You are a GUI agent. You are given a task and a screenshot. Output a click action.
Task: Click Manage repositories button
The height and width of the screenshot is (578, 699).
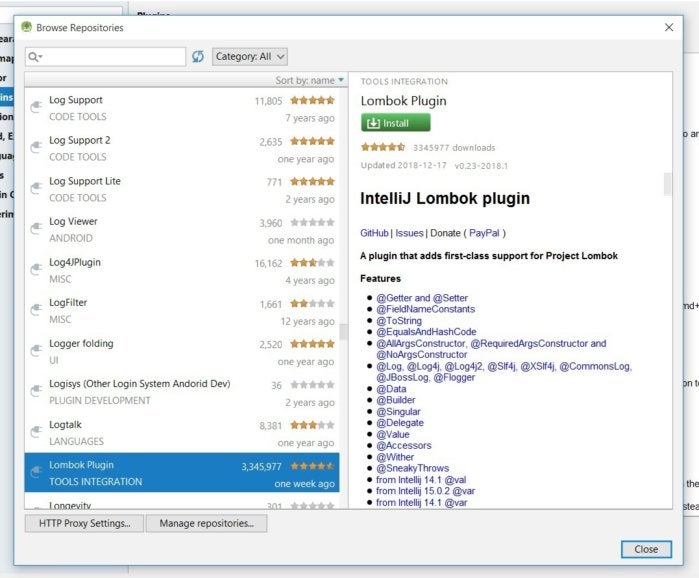pyautogui.click(x=206, y=523)
